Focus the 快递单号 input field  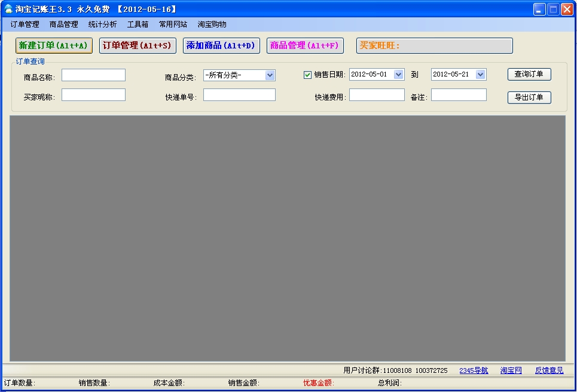[239, 95]
